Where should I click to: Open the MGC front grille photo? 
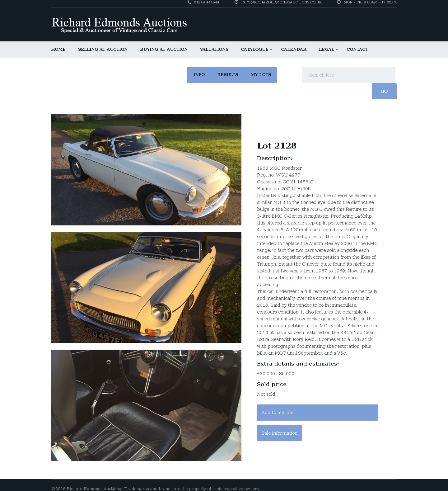tap(146, 287)
